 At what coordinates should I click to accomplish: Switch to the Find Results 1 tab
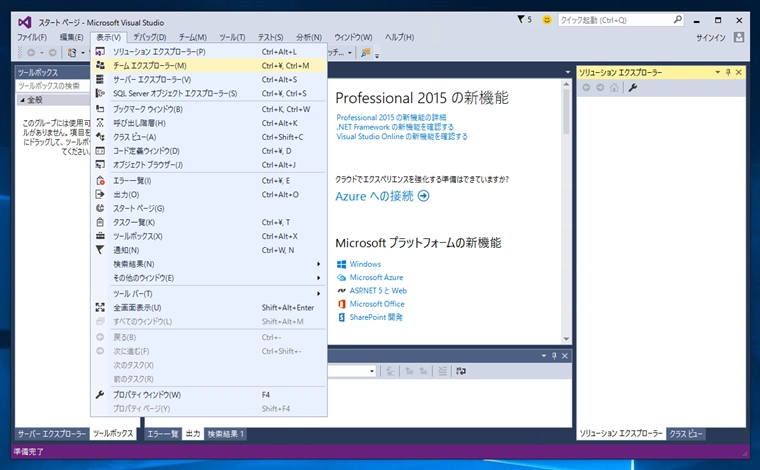click(x=226, y=434)
